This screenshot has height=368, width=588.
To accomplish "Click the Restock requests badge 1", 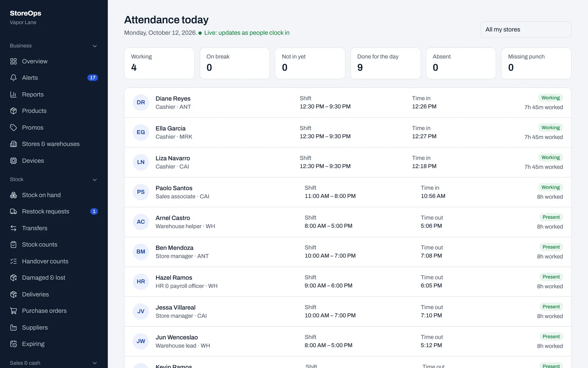I will tap(94, 212).
